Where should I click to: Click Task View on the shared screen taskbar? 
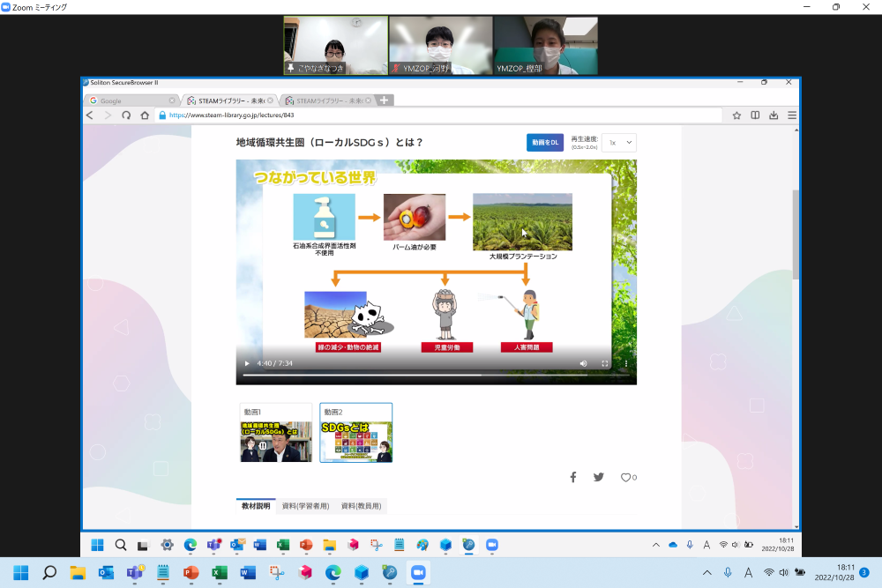(143, 545)
